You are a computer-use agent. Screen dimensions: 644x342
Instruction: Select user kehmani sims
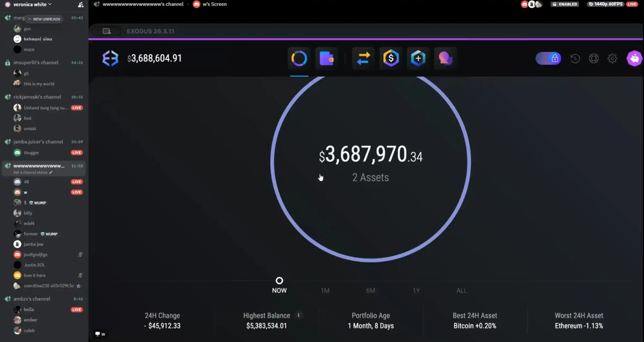[x=38, y=39]
